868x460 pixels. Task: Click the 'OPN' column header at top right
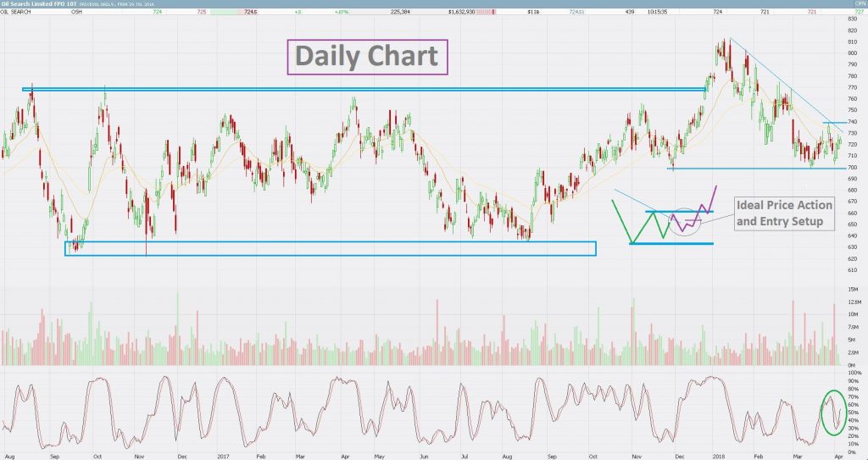coord(860,4)
